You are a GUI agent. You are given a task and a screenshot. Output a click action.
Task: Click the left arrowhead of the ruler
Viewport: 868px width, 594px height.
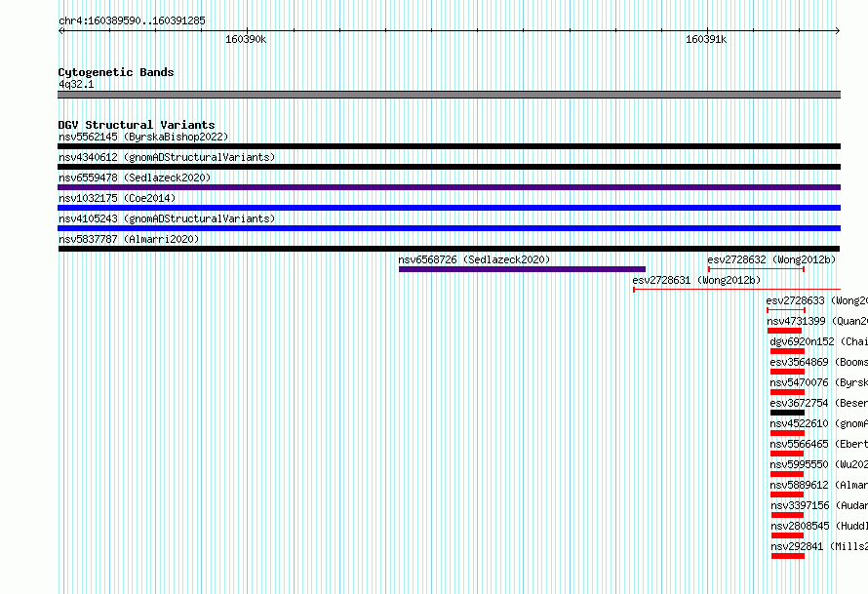[x=61, y=30]
